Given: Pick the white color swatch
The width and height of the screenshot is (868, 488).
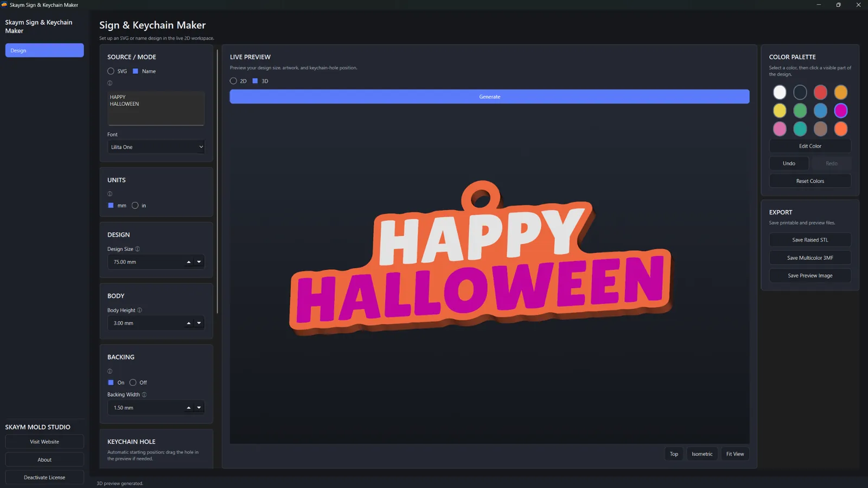Looking at the screenshot, I should tap(780, 92).
